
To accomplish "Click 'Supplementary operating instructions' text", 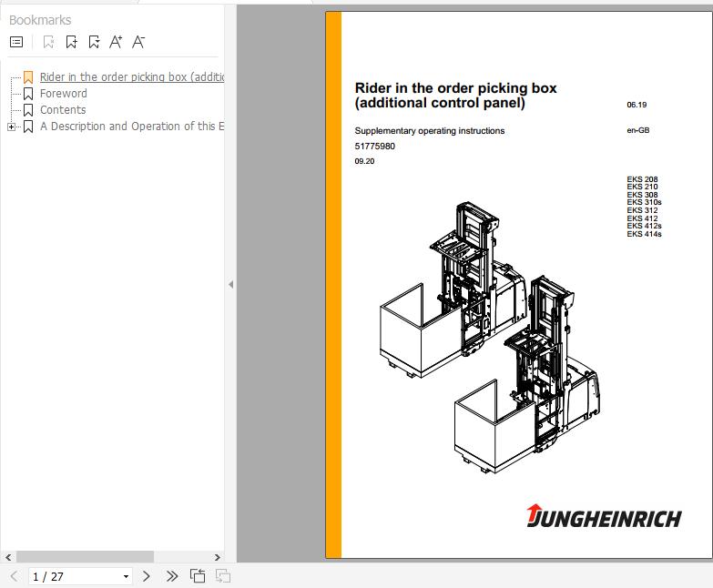I will tap(430, 131).
